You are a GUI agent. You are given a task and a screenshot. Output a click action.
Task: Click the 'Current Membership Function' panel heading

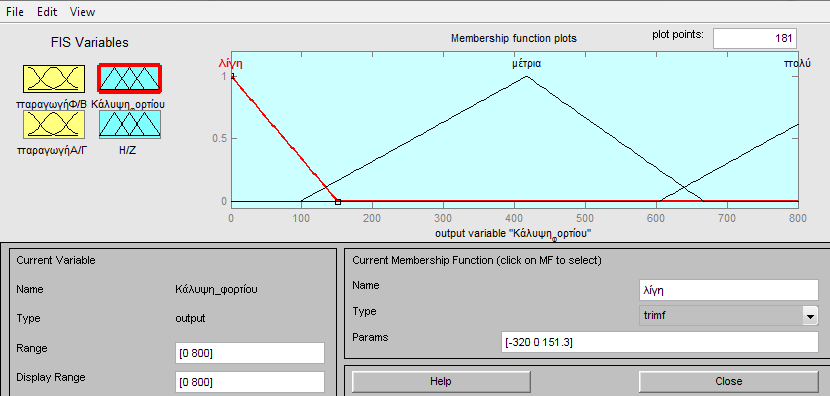coord(477,260)
